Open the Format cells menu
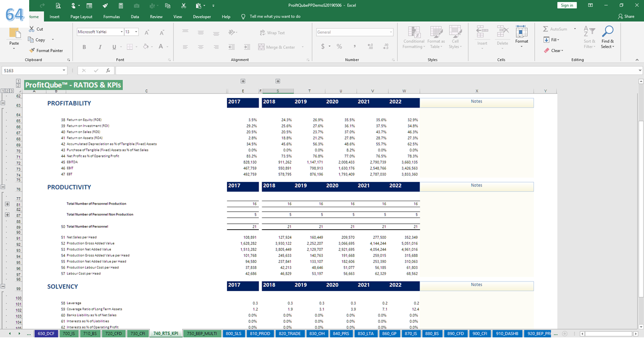The height and width of the screenshot is (362, 644). pyautogui.click(x=522, y=37)
